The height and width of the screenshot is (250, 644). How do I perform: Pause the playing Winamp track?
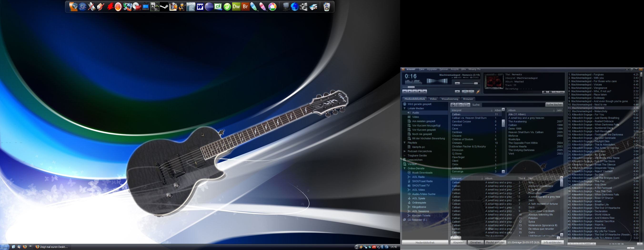[415, 92]
